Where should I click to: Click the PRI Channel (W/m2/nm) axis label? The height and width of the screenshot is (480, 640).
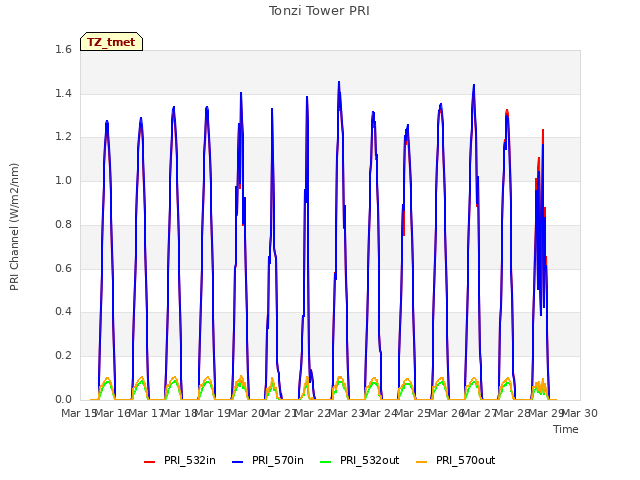[14, 227]
